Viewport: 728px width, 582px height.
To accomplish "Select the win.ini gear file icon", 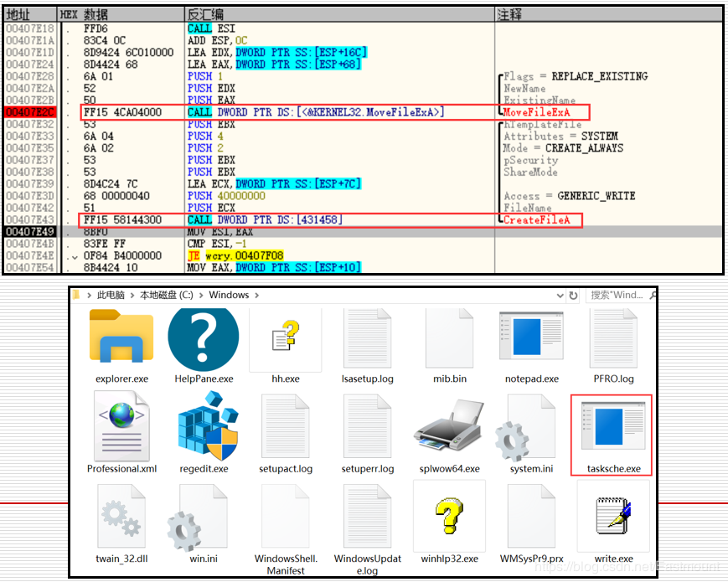I will point(199,518).
